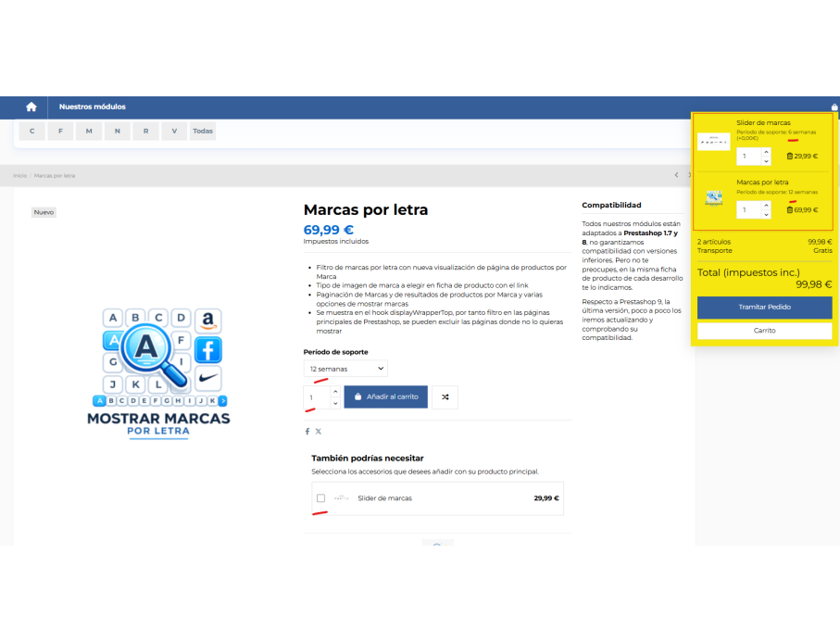Viewport: 840px width, 642px height.
Task: Click the Compatibilidad heading
Action: point(611,206)
